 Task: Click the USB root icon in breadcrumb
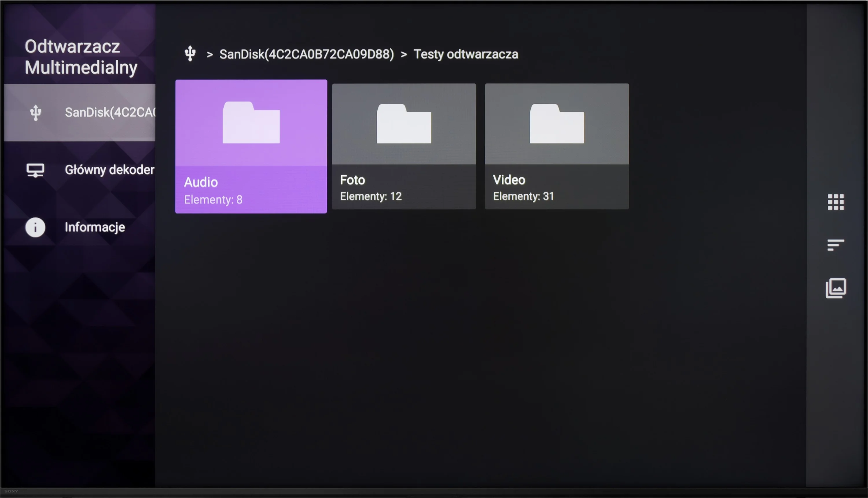[x=190, y=54]
